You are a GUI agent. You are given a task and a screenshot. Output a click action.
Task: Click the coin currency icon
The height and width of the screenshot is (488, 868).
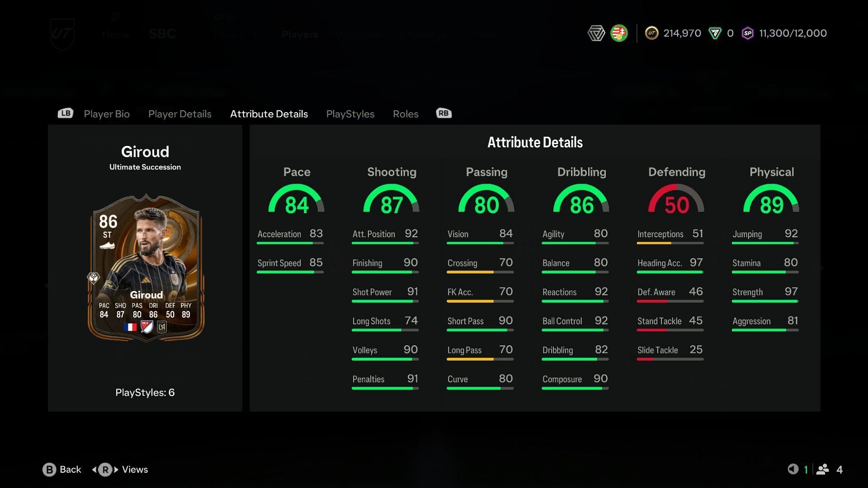click(651, 33)
